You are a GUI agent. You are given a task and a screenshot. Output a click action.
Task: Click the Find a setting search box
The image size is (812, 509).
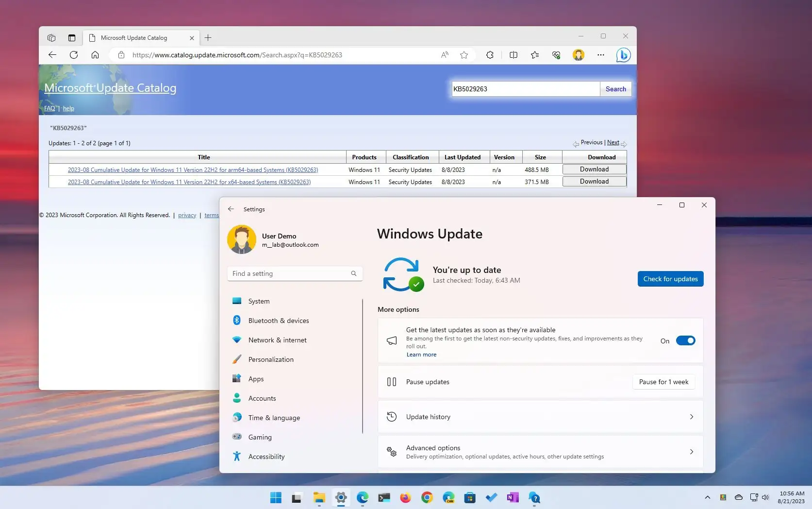point(295,273)
